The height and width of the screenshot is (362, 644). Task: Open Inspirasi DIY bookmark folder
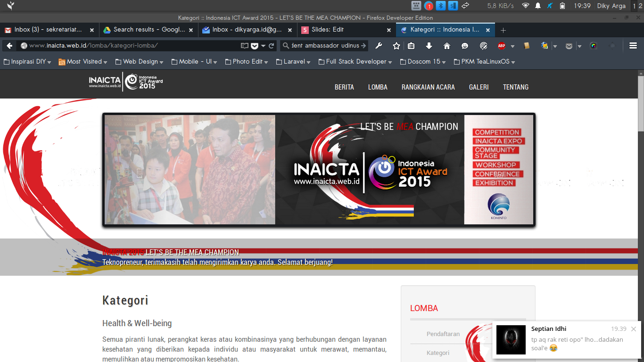click(x=27, y=62)
